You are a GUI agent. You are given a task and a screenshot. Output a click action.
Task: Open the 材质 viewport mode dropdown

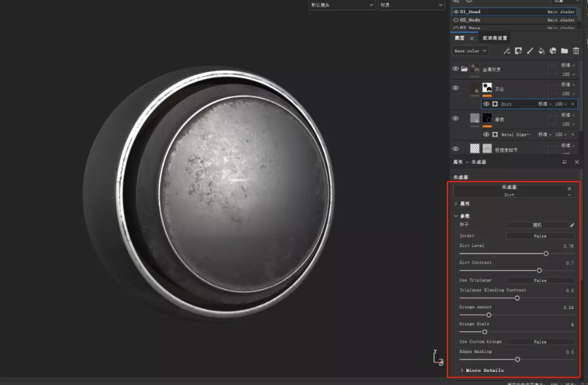411,5
